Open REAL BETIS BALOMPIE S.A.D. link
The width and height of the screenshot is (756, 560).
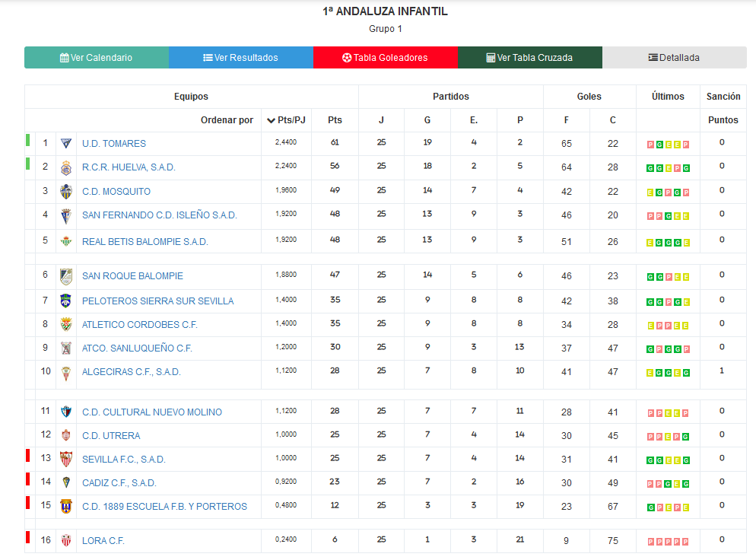[x=145, y=241]
